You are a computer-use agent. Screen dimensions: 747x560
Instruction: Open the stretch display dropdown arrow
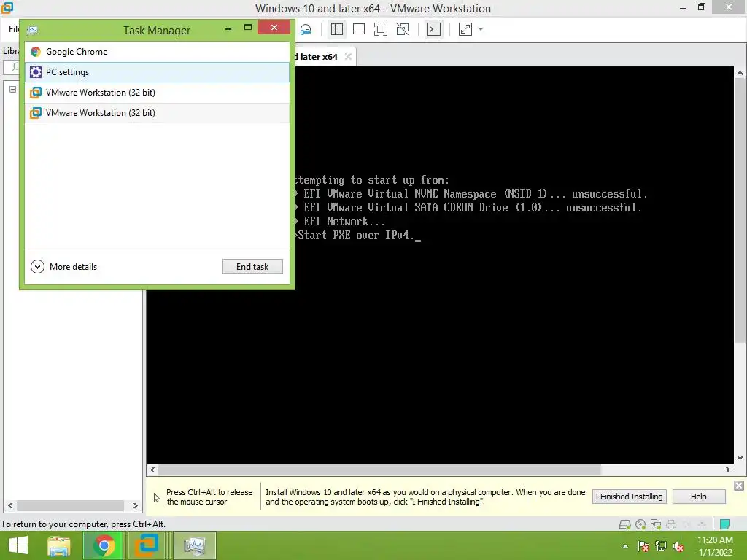481,29
